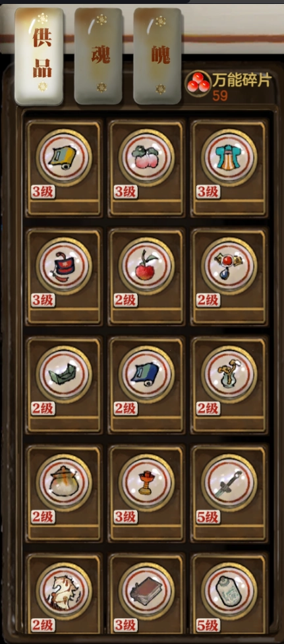
Task: Click the red apple offering item
Action: [x=146, y=265]
